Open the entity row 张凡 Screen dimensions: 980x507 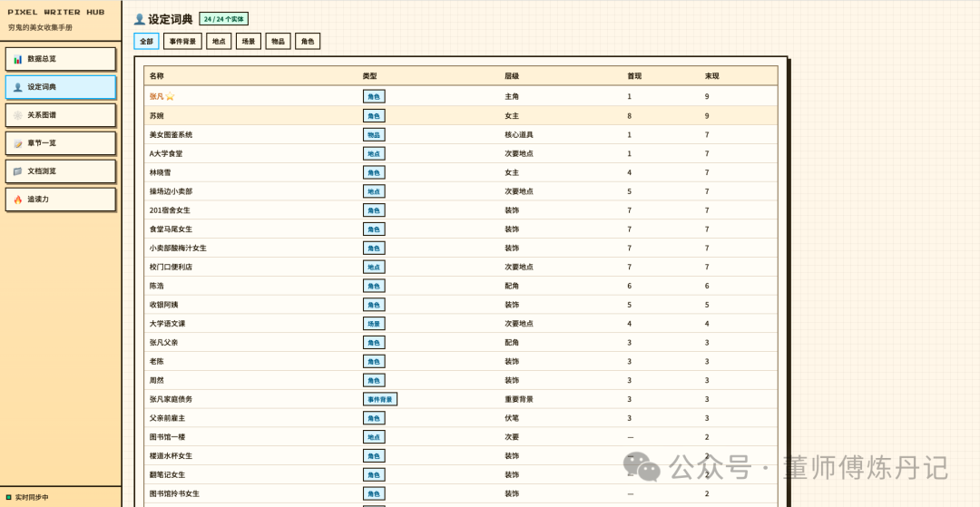point(461,96)
